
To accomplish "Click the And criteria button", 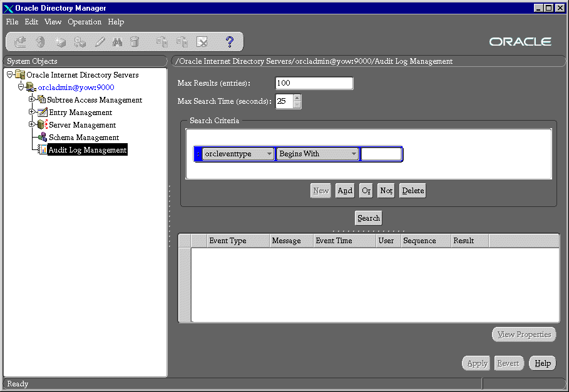I will click(x=344, y=191).
